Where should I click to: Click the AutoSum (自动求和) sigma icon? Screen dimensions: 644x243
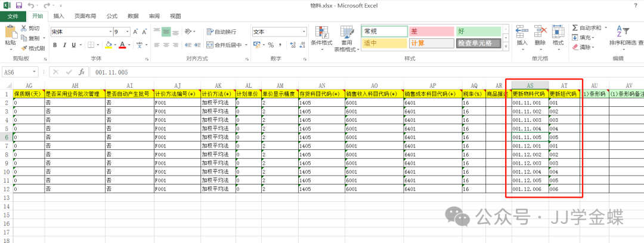click(x=575, y=27)
